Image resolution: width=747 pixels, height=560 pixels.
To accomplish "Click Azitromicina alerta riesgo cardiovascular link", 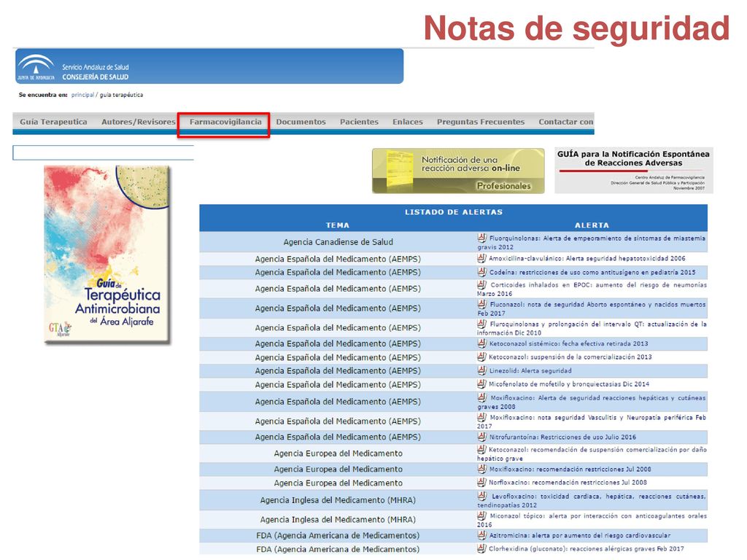I will (x=579, y=535).
